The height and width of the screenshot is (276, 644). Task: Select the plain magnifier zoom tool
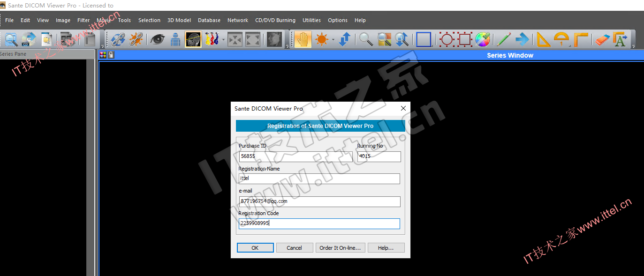(x=366, y=39)
